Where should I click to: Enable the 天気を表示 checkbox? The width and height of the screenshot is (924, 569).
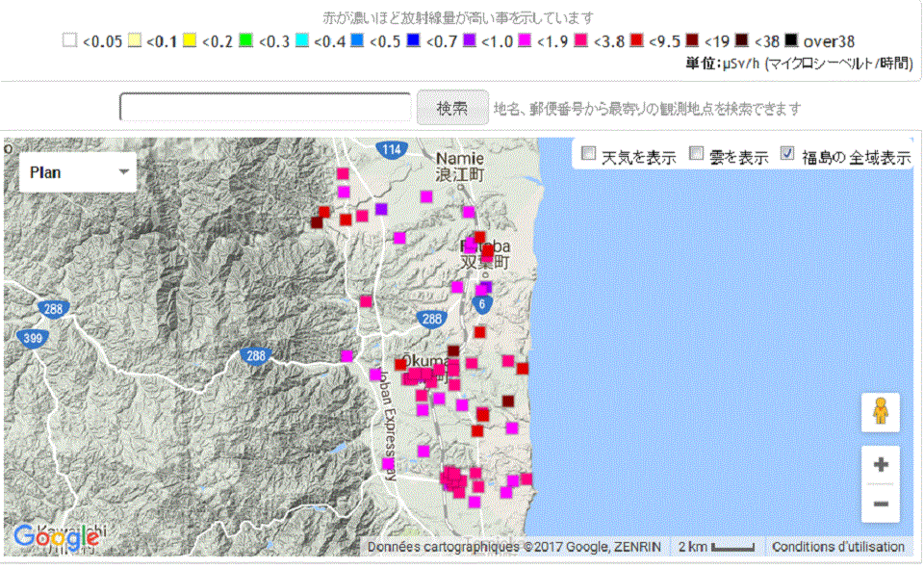tap(589, 155)
